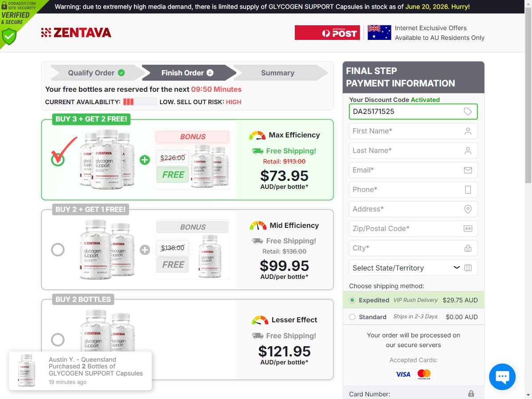Click the Buy 2 + Get 1 Free banner label
Viewport: 532px width, 399px height.
point(90,209)
